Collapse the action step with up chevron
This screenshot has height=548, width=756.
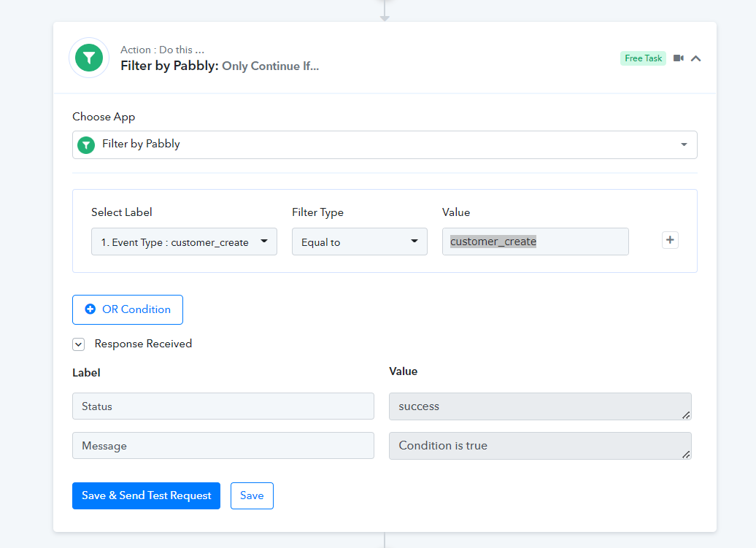pyautogui.click(x=695, y=58)
